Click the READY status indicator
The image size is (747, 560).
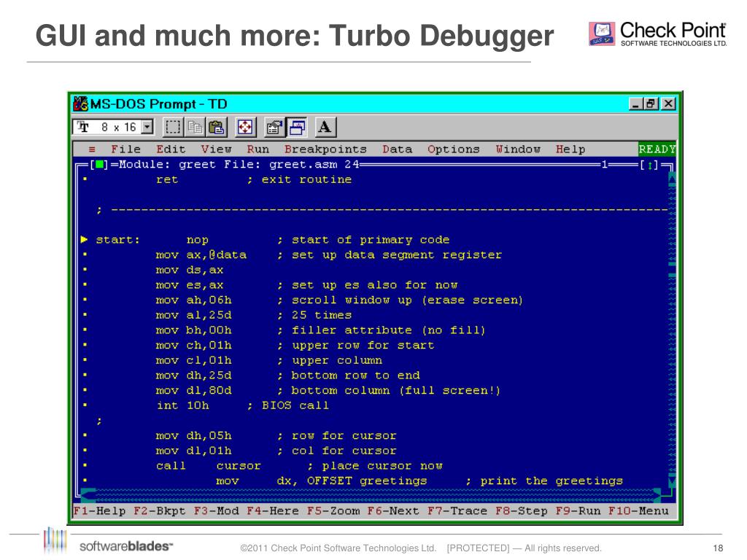(x=657, y=149)
